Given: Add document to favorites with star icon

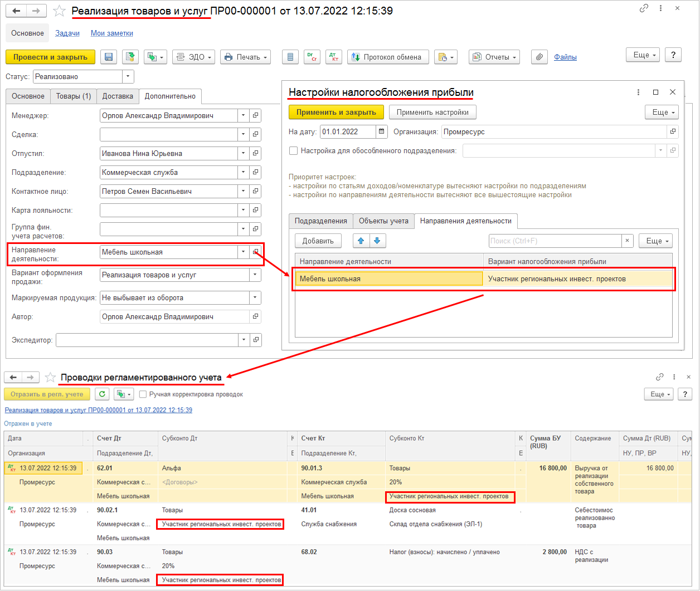Looking at the screenshot, I should [x=59, y=11].
